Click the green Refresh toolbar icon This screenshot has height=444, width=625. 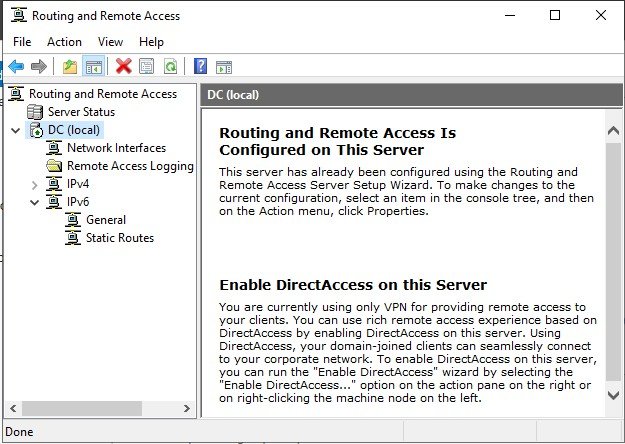click(x=170, y=66)
